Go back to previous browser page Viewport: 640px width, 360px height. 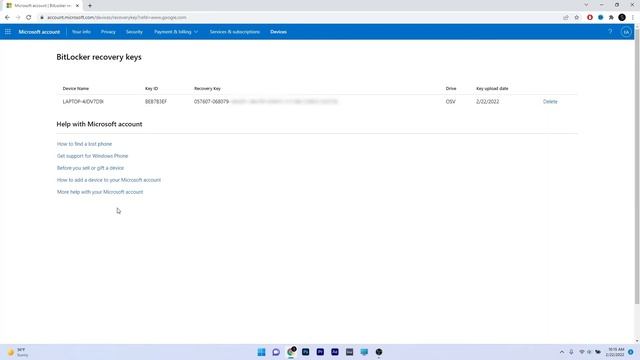[x=7, y=18]
